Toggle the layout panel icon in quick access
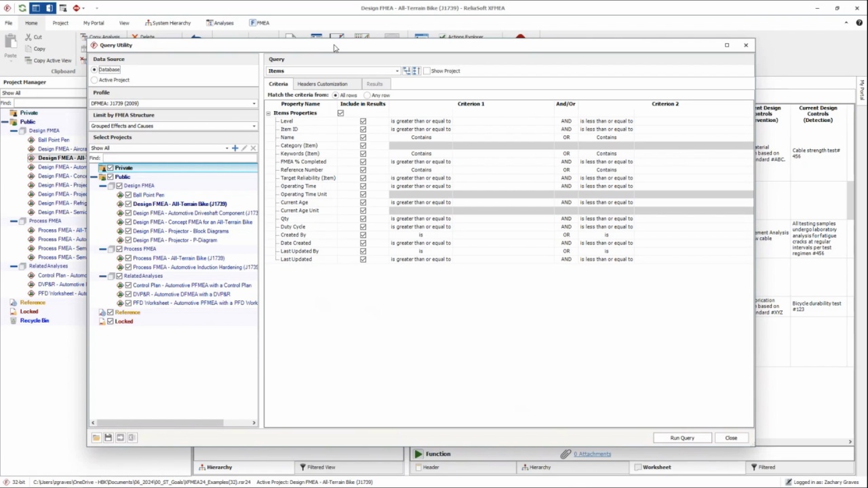 (x=36, y=8)
